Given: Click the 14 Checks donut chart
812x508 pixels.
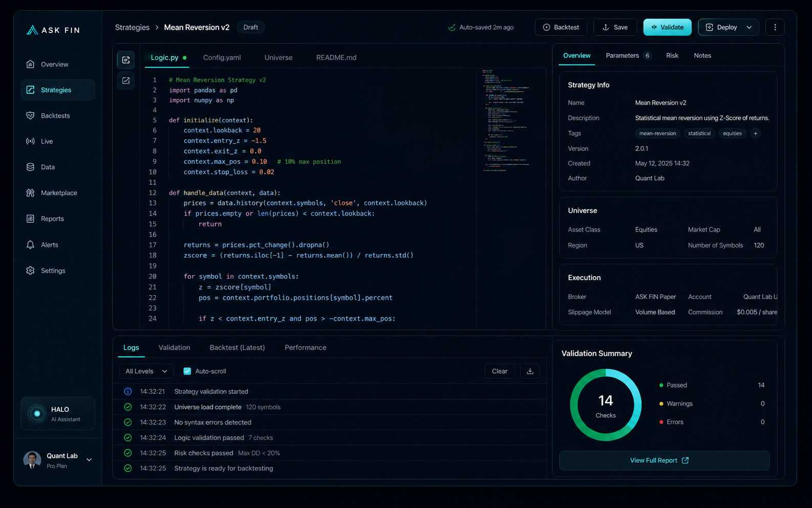Looking at the screenshot, I should [606, 405].
